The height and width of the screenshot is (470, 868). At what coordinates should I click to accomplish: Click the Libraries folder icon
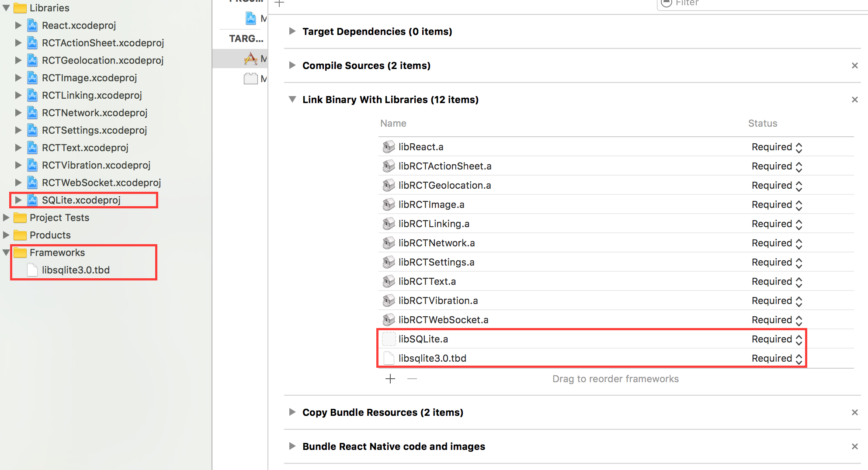(x=20, y=8)
